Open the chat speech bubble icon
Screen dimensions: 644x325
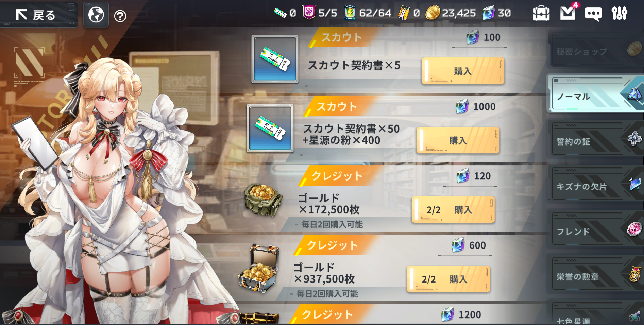pyautogui.click(x=593, y=14)
